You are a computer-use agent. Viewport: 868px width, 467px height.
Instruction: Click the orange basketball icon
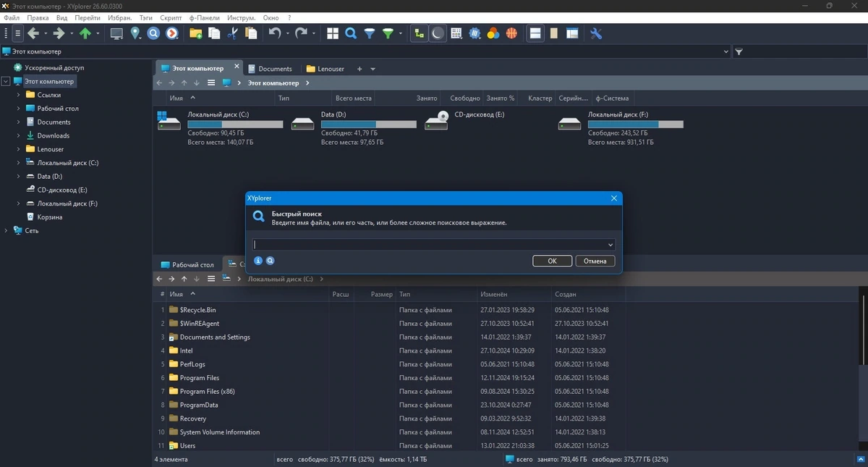pyautogui.click(x=511, y=33)
